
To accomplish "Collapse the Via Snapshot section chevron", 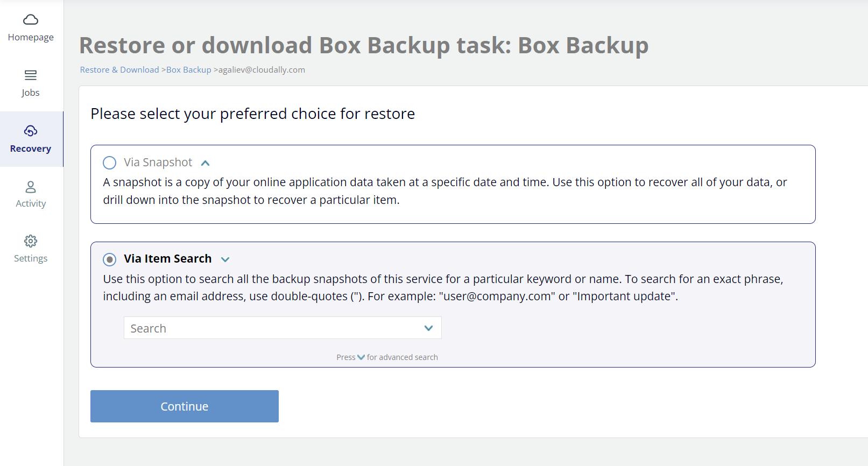I will (205, 163).
